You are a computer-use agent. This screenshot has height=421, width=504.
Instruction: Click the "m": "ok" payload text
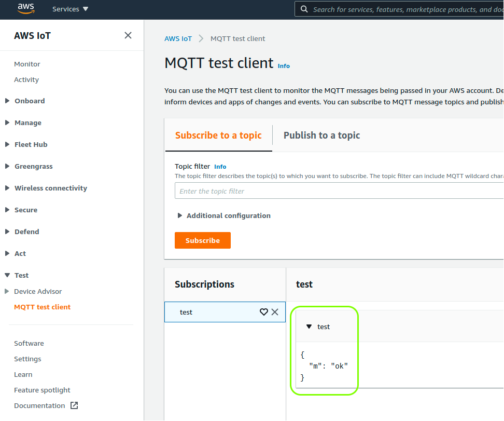(329, 366)
